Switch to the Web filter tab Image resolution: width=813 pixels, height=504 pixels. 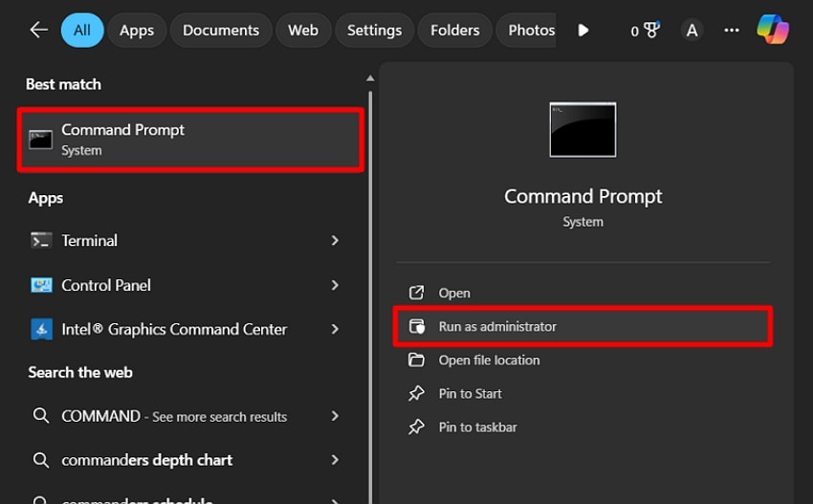coord(303,30)
